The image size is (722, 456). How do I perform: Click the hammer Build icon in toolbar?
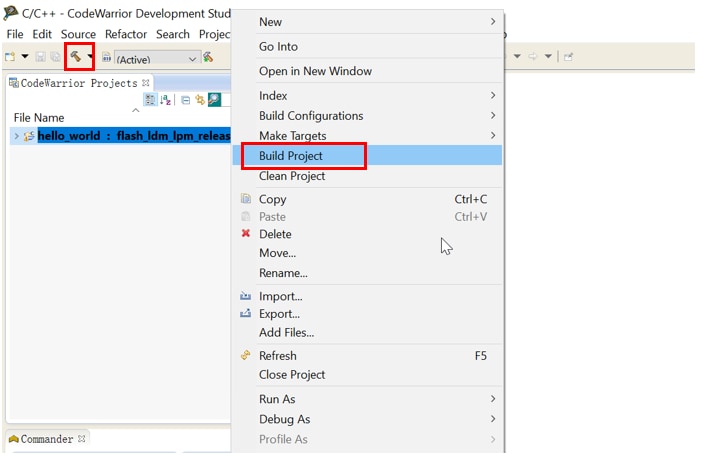click(75, 57)
